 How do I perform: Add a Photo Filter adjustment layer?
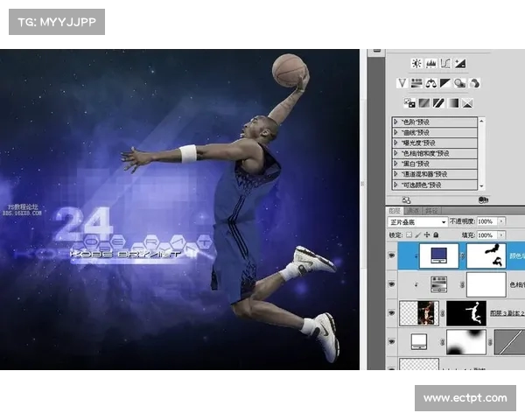[x=460, y=83]
